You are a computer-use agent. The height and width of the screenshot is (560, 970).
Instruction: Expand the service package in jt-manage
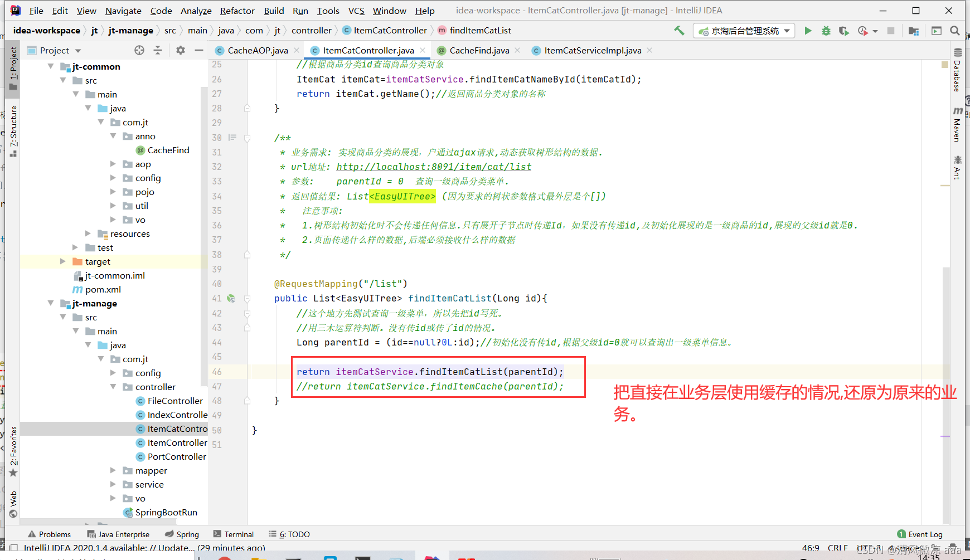pyautogui.click(x=113, y=484)
